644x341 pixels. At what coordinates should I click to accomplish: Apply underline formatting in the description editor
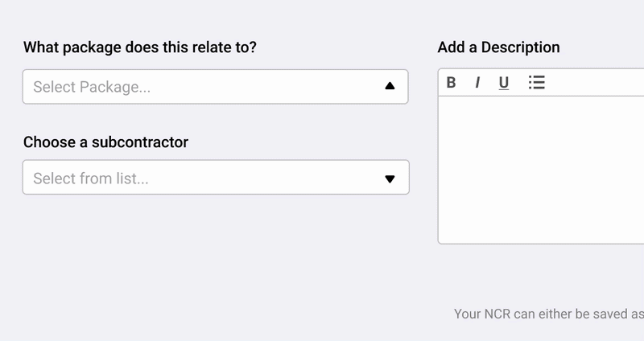[x=504, y=82]
